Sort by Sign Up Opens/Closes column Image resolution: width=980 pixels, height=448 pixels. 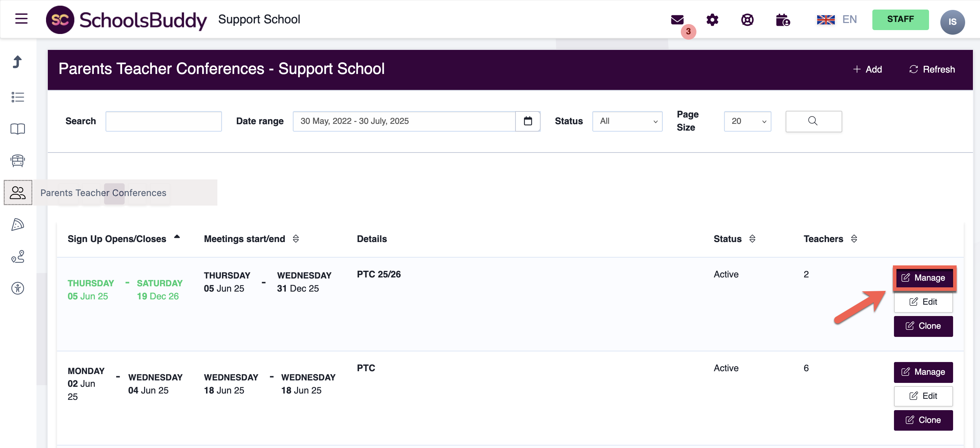117,239
